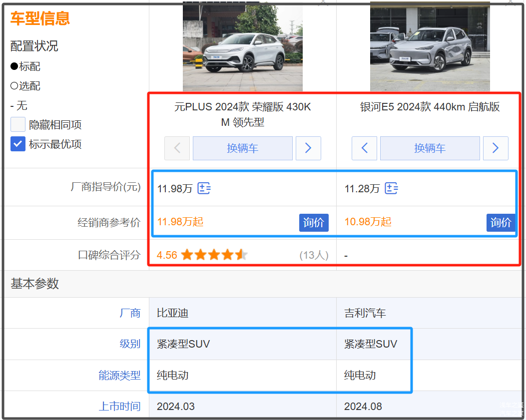Open the 元PLUS car photo
Screen dimensions: 526x420
coord(242,46)
